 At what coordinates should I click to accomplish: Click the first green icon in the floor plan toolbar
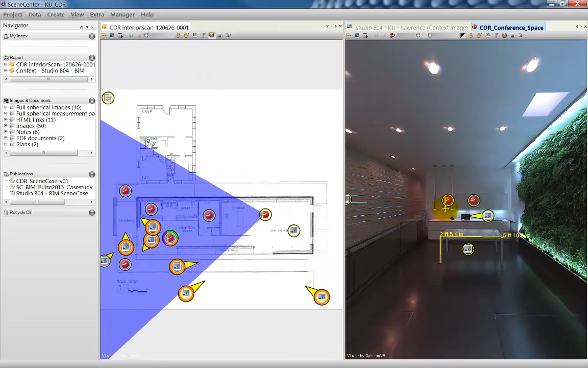104,35
